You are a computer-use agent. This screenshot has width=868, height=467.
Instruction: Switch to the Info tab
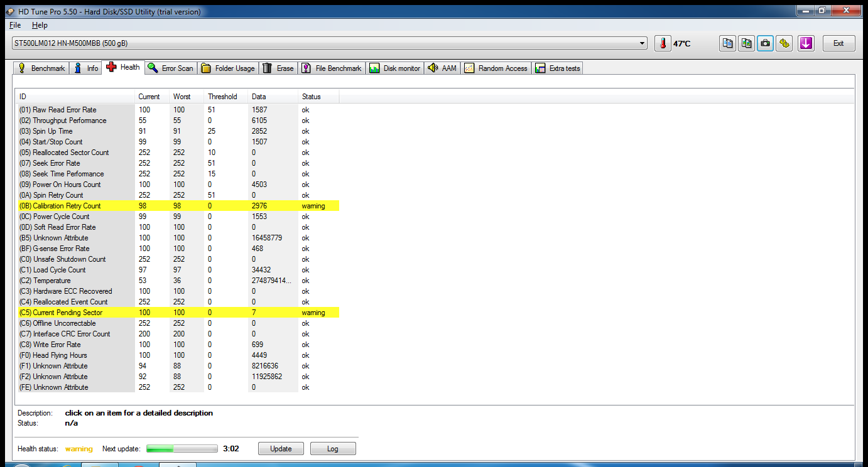coord(85,68)
